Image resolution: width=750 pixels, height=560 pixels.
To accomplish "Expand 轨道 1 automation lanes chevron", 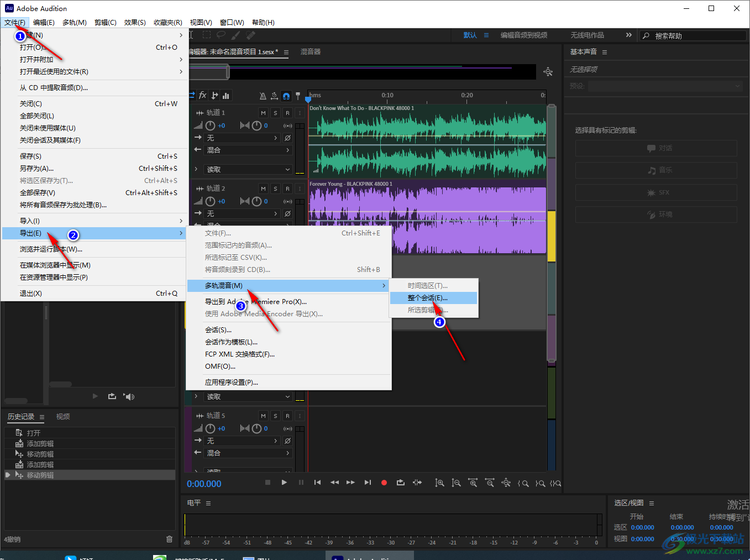I will point(196,169).
